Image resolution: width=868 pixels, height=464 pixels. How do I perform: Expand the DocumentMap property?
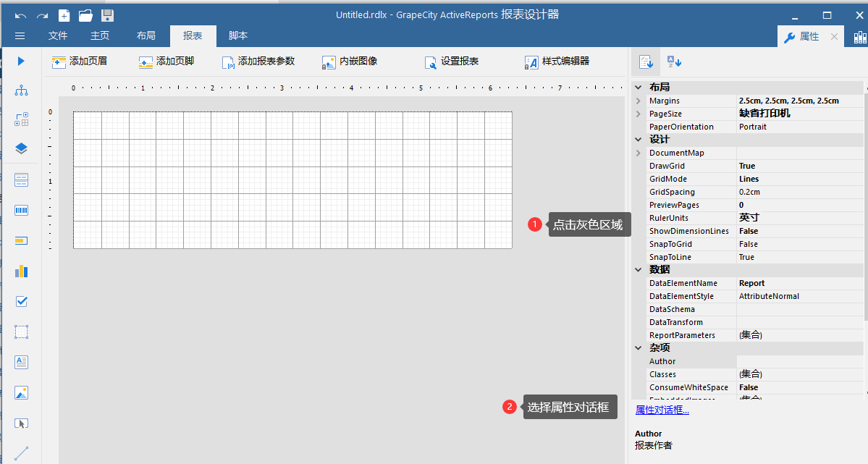[x=639, y=153]
